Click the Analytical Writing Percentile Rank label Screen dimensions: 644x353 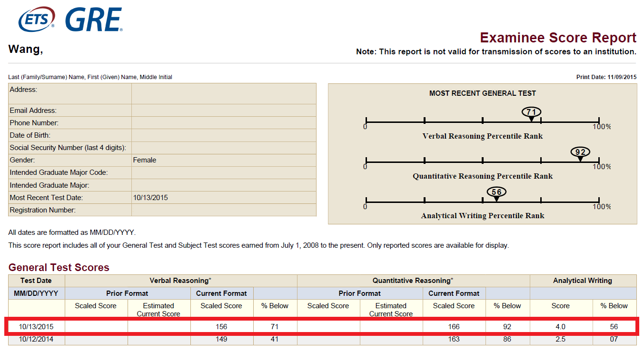pos(483,216)
